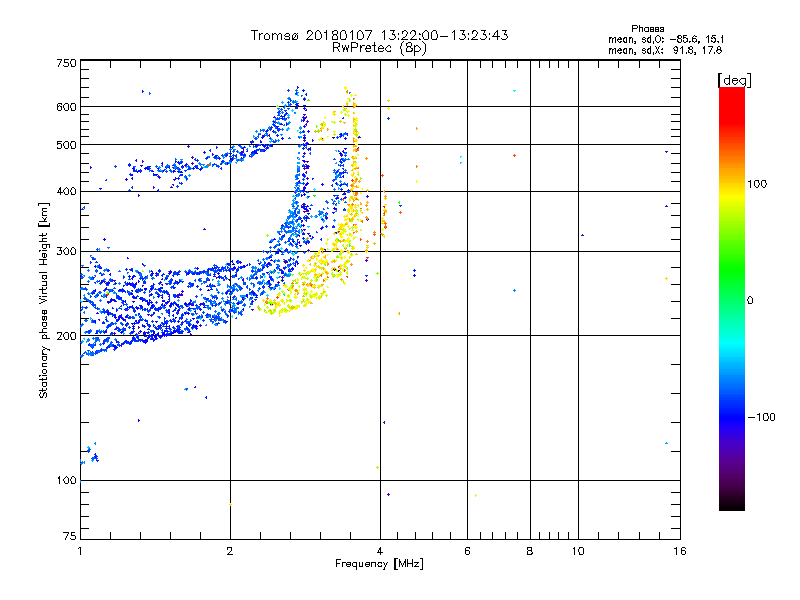The height and width of the screenshot is (600, 800).
Task: Click the colorbar tick label '-100'
Action: [762, 417]
